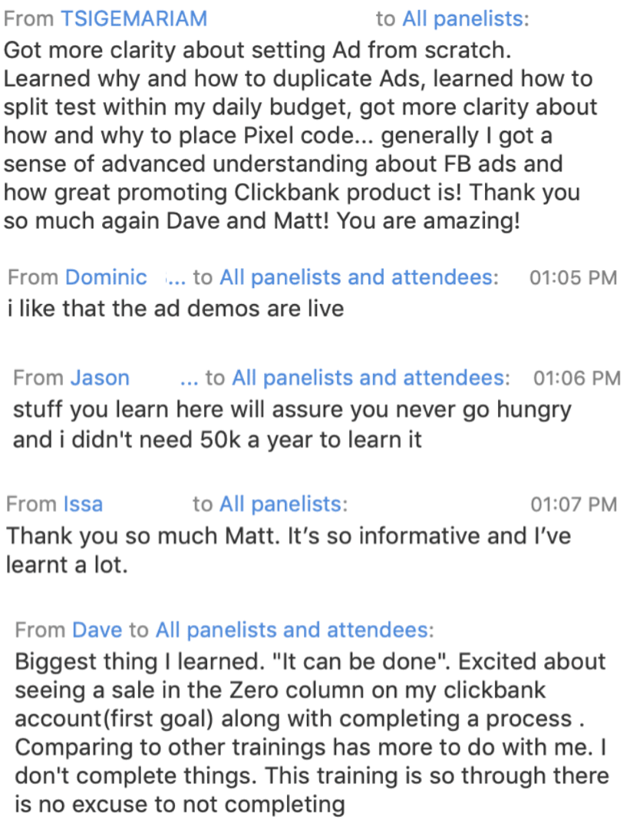Screen dimensions: 640x840
Task: Click sender name Dave in last message
Action: [x=97, y=630]
